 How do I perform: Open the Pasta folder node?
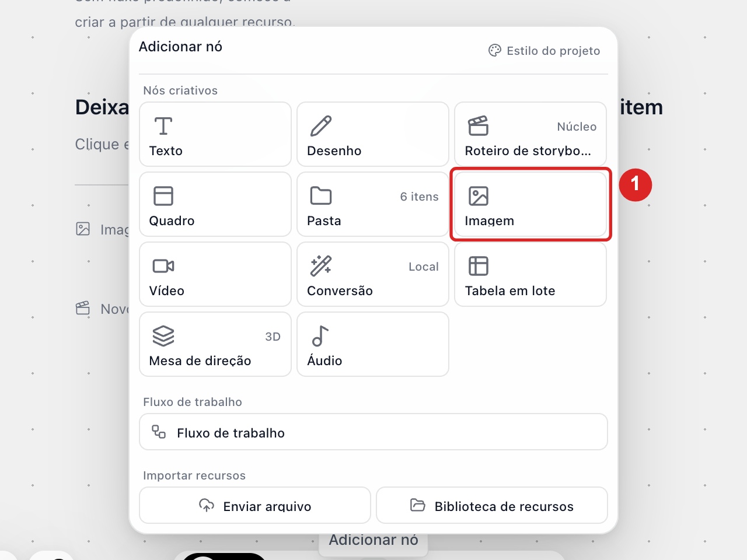coord(373,204)
